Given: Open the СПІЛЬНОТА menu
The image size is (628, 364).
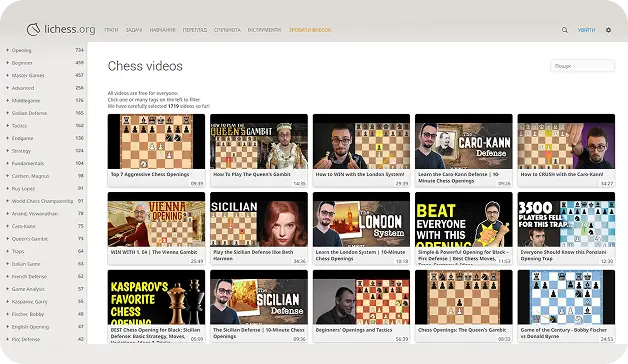Looking at the screenshot, I should pos(227,30).
